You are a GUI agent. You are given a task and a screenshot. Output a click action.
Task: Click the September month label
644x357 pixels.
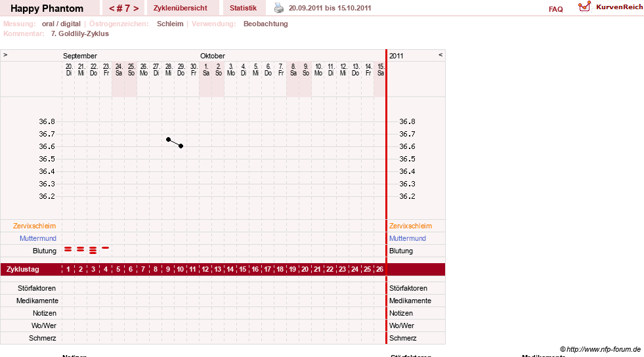[79, 56]
